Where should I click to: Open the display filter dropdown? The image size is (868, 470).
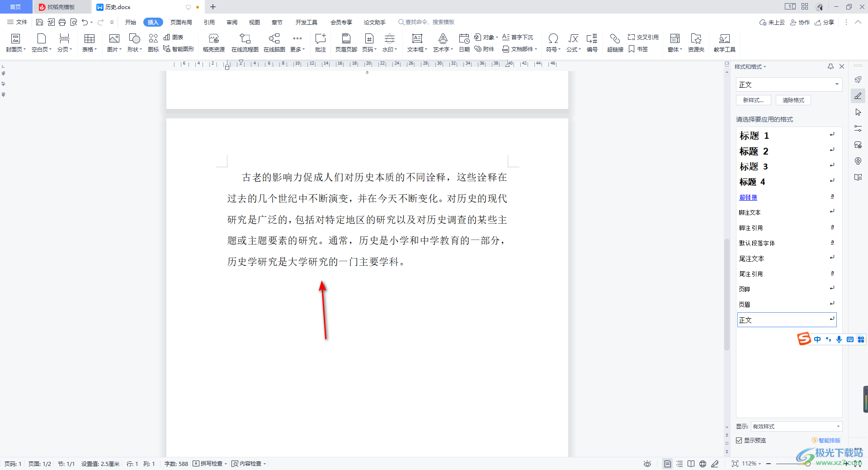pyautogui.click(x=796, y=426)
